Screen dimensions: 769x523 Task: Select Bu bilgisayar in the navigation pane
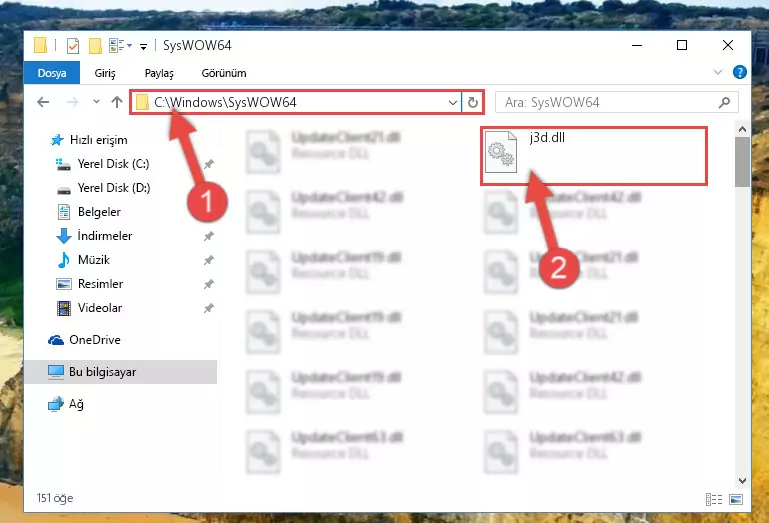tap(121, 372)
